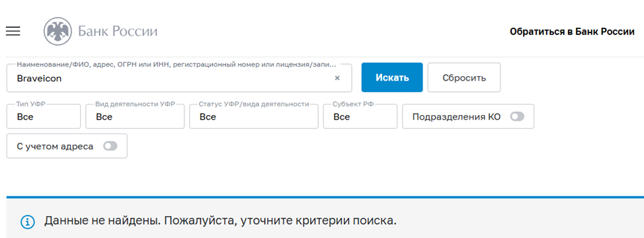
Task: Click the Подразделения КО label text
Action: (456, 117)
